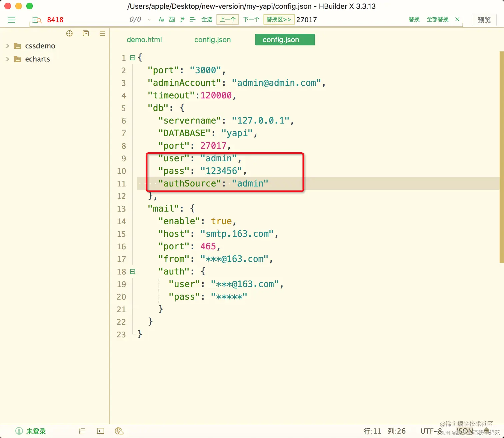Click the "pass" value 123456

pos(221,171)
